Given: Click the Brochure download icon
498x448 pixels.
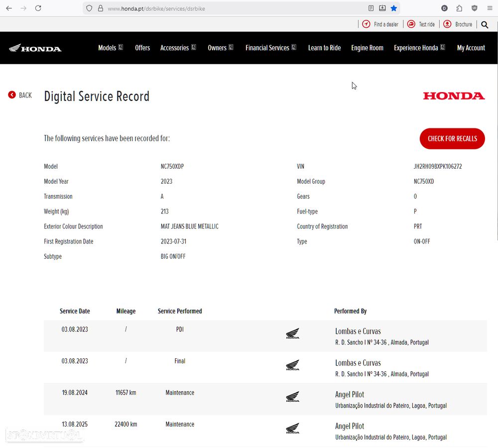Looking at the screenshot, I should [447, 24].
